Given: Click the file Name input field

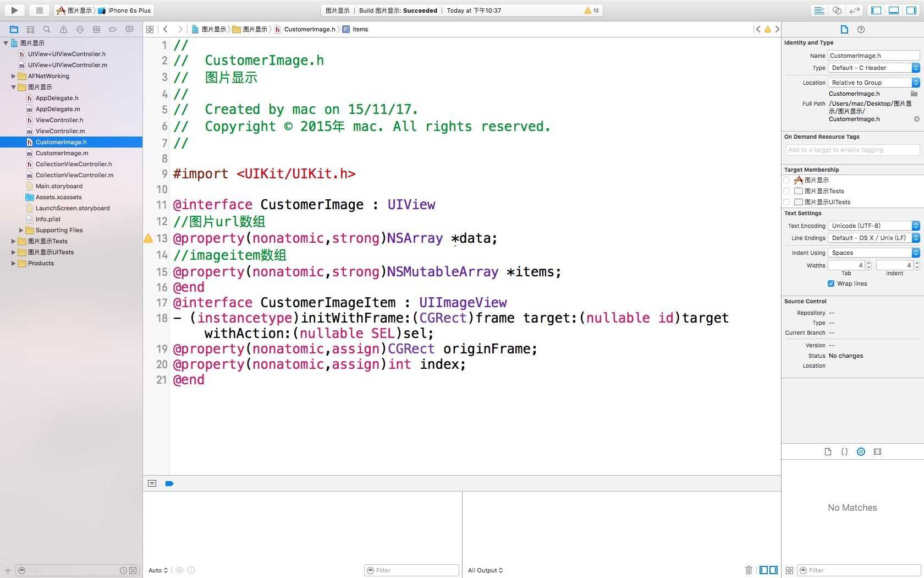Looking at the screenshot, I should [x=873, y=56].
